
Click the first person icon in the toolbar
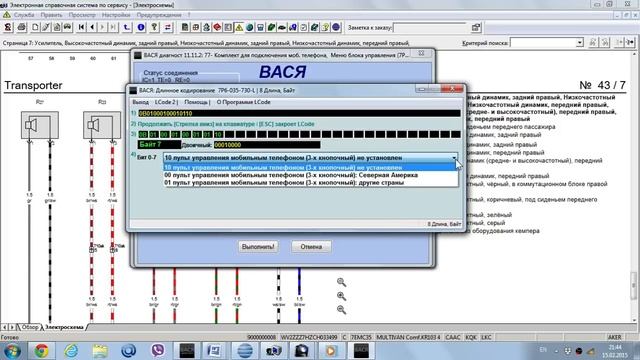pyautogui.click(x=8, y=27)
